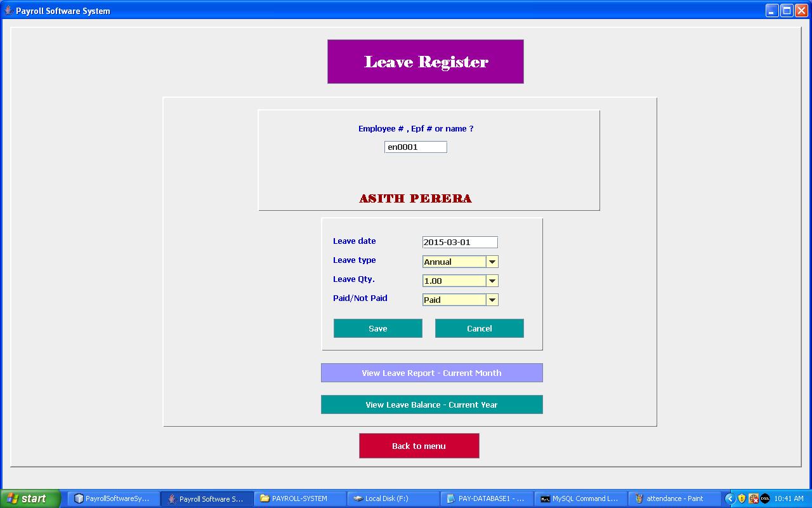The height and width of the screenshot is (508, 812).
Task: Switch to MySQL Command Line window
Action: point(580,498)
